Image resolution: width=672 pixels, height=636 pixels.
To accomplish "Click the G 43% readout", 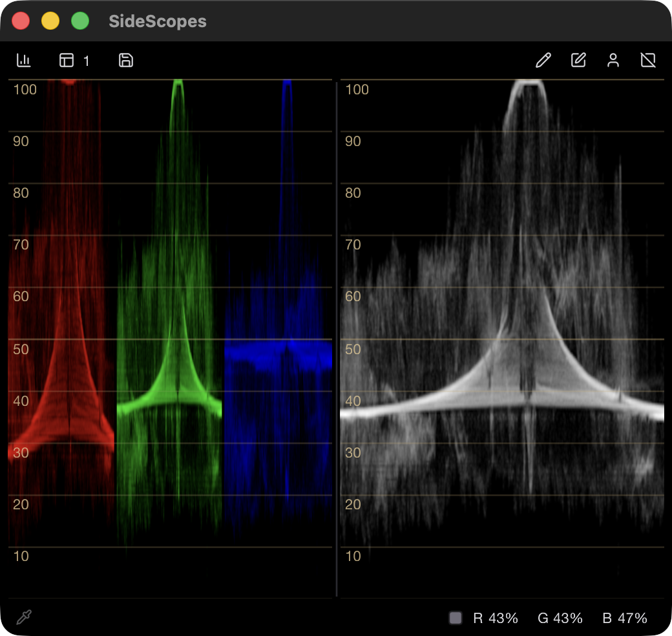I will 560,618.
